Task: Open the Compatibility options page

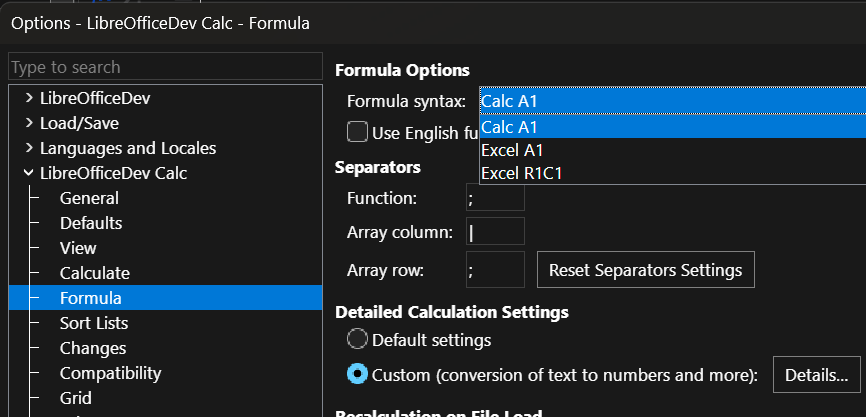Action: (110, 373)
